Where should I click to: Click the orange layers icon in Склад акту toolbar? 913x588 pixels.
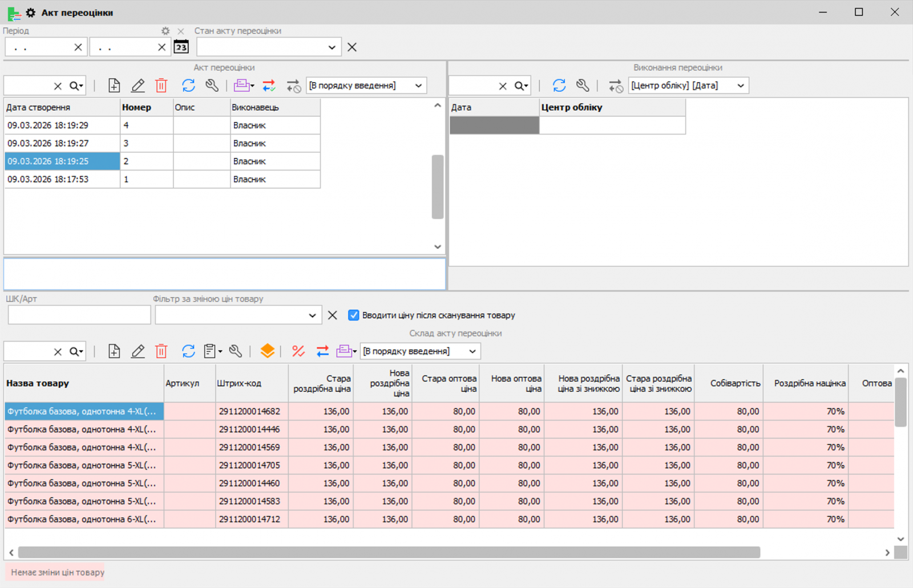pyautogui.click(x=267, y=351)
